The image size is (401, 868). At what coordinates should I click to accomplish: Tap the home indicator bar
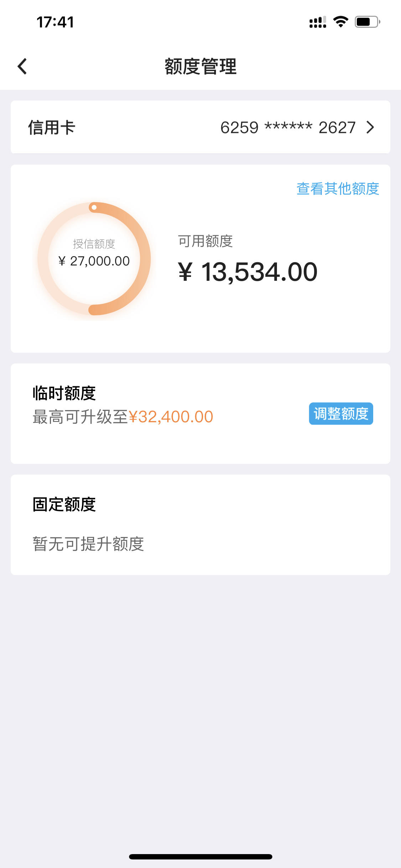pos(201,857)
